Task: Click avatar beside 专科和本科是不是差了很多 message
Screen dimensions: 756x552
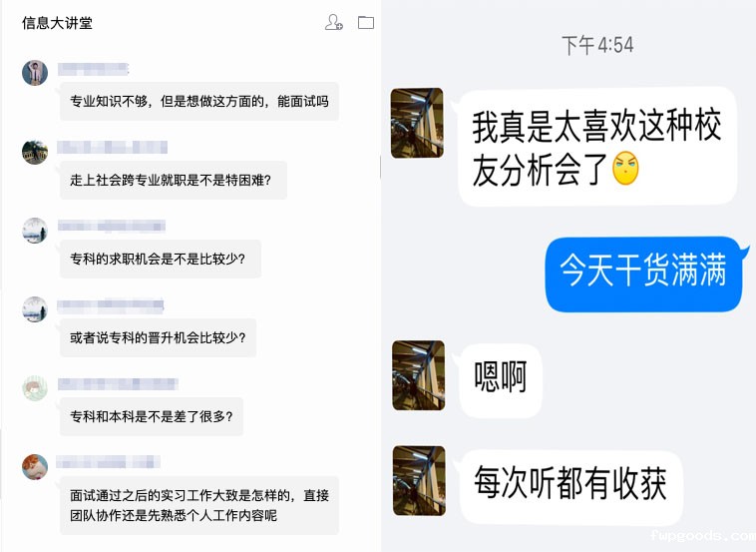Action: pos(35,388)
